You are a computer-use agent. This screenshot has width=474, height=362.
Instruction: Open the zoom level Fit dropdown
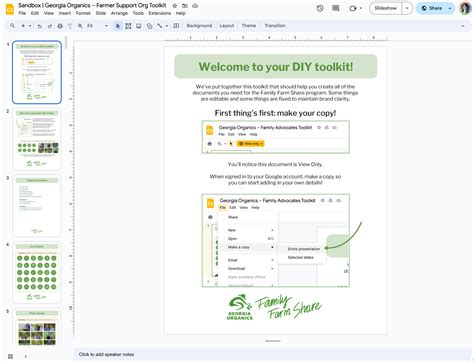coord(97,26)
